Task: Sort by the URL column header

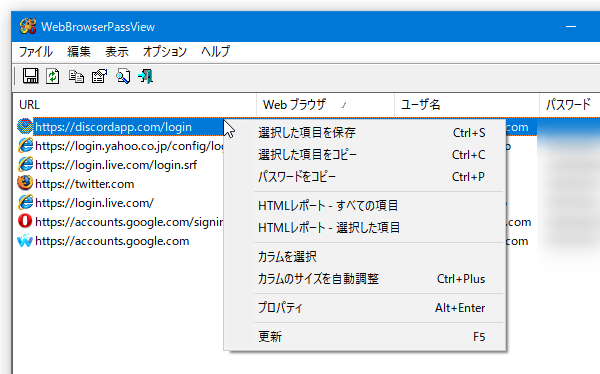Action: (135, 105)
